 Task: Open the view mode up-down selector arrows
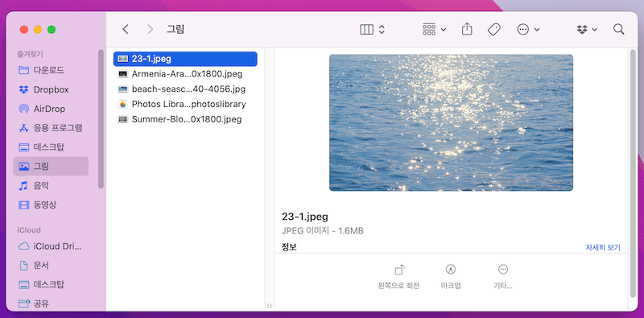382,30
